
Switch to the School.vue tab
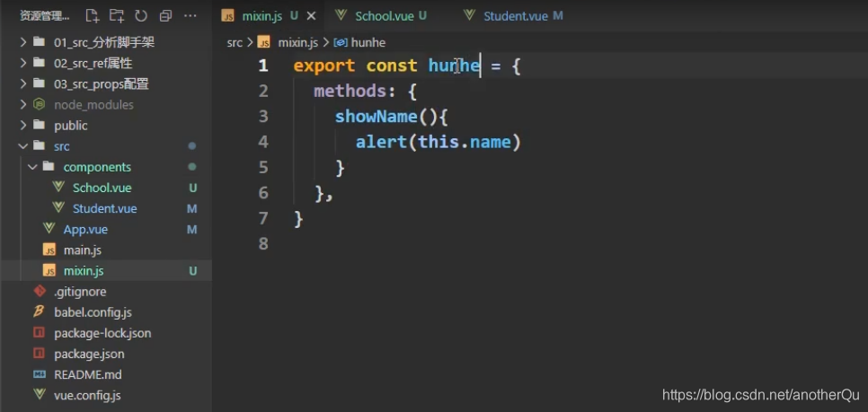[385, 16]
